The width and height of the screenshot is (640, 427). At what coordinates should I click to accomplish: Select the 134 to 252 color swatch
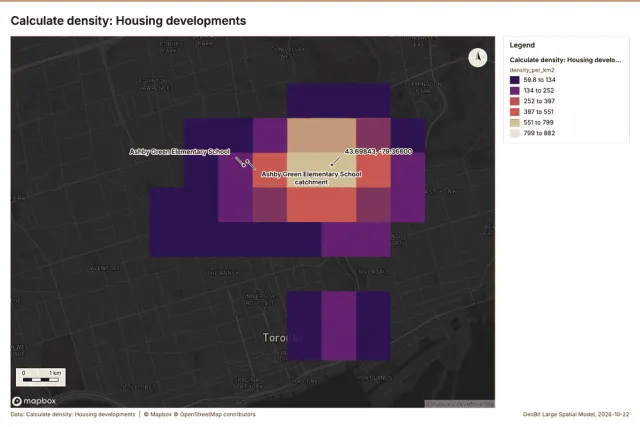click(514, 91)
